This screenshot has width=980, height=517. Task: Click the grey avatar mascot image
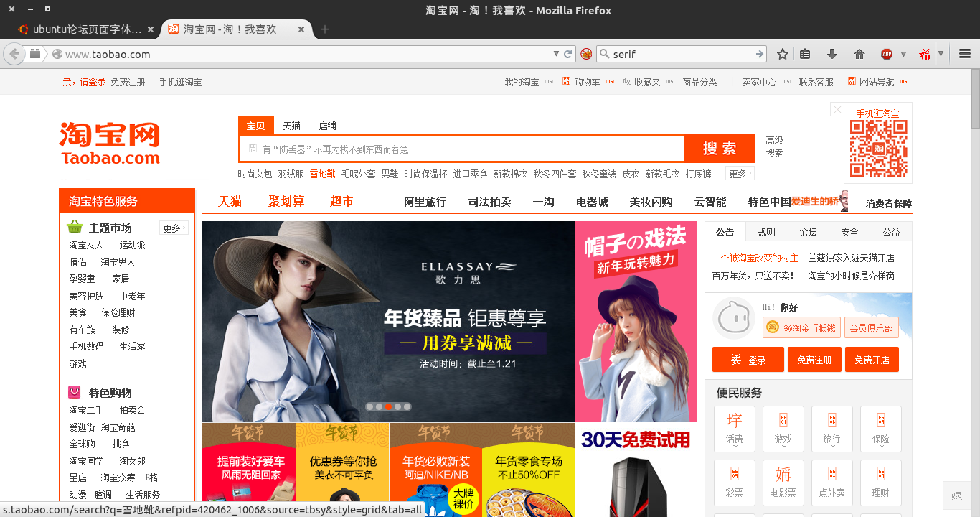pyautogui.click(x=734, y=318)
